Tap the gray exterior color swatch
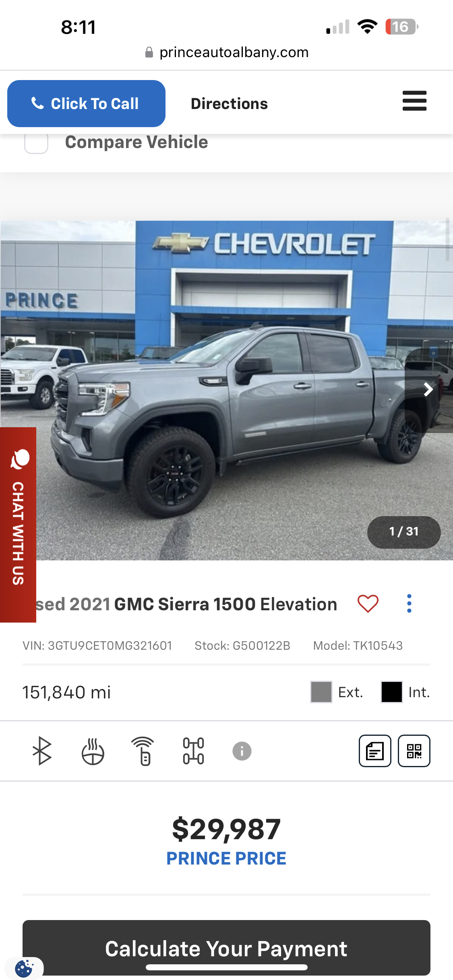 pyautogui.click(x=321, y=692)
